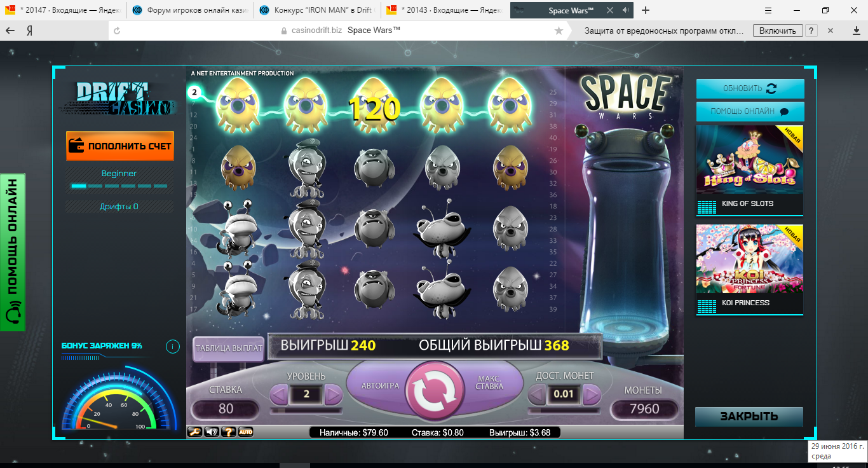Raise coin value with right arrow
868x468 pixels.
[x=592, y=395]
